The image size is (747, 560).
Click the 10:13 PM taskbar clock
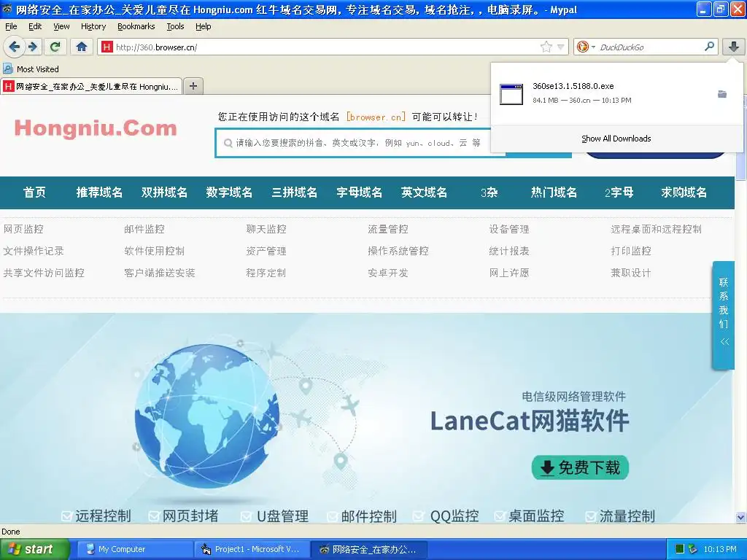[x=719, y=549]
